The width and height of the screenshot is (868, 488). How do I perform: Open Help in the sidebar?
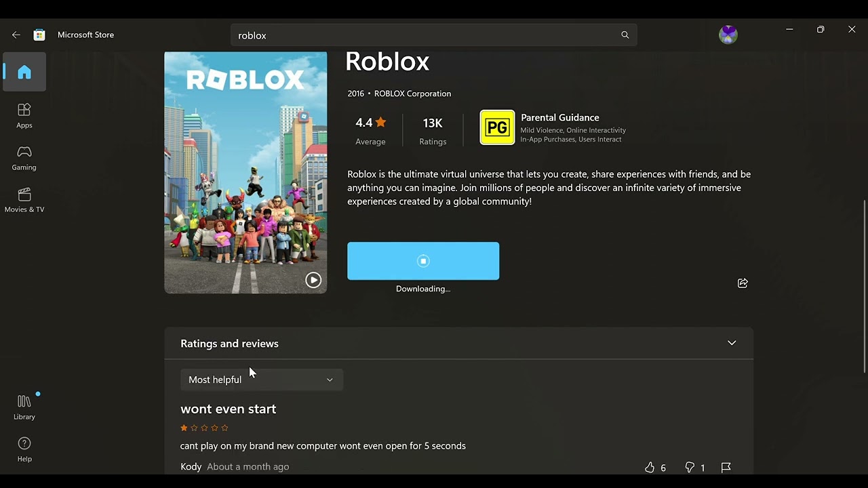tap(24, 449)
